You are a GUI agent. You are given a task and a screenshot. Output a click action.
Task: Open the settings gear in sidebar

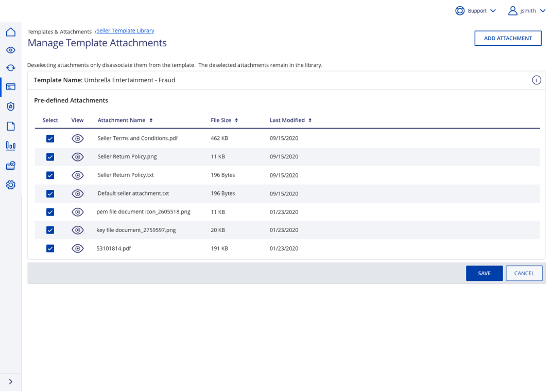[x=10, y=185]
